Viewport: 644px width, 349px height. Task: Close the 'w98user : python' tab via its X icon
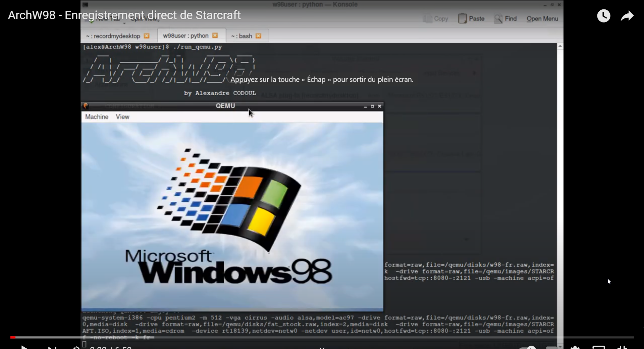tap(215, 36)
